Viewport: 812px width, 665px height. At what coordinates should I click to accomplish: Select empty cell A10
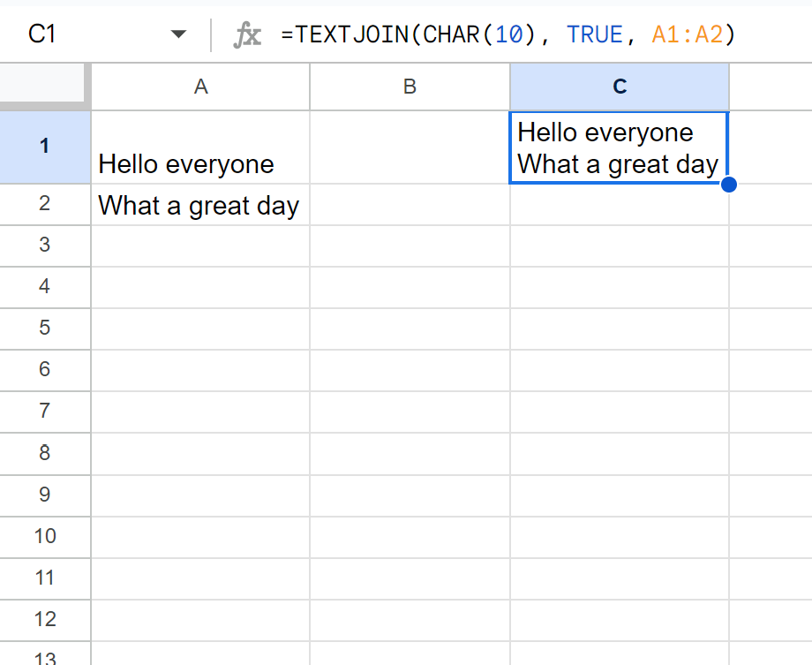tap(200, 537)
